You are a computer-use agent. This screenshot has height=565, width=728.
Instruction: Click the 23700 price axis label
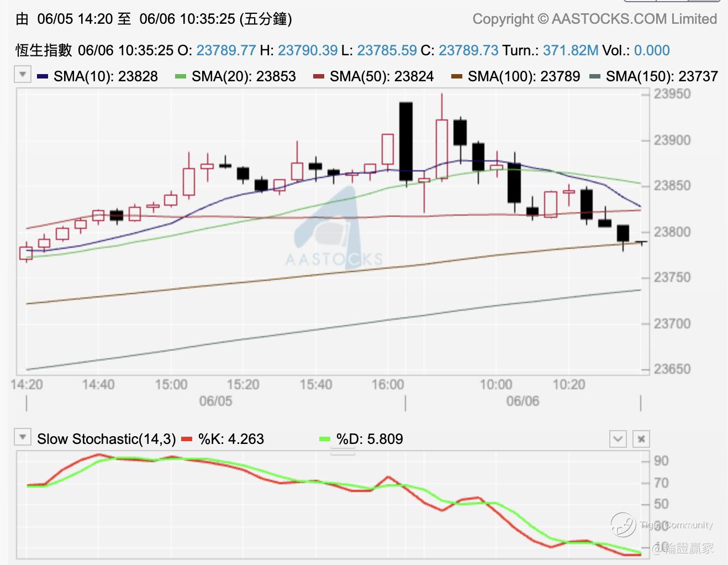[672, 323]
